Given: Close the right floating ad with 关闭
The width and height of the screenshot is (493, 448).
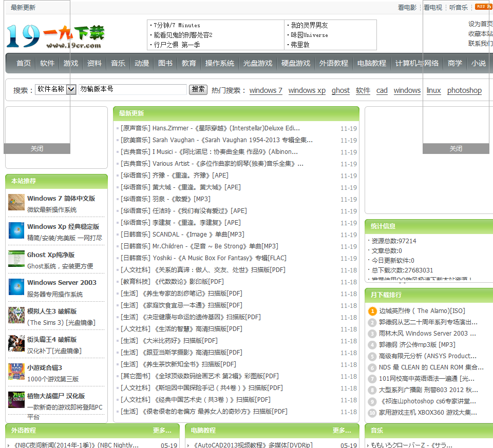Looking at the screenshot, I should (x=456, y=149).
